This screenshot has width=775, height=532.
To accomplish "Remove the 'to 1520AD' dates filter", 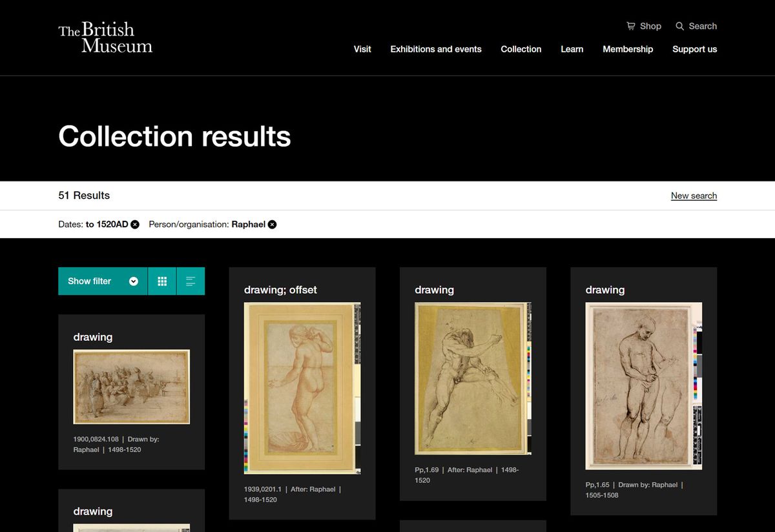I will click(134, 224).
